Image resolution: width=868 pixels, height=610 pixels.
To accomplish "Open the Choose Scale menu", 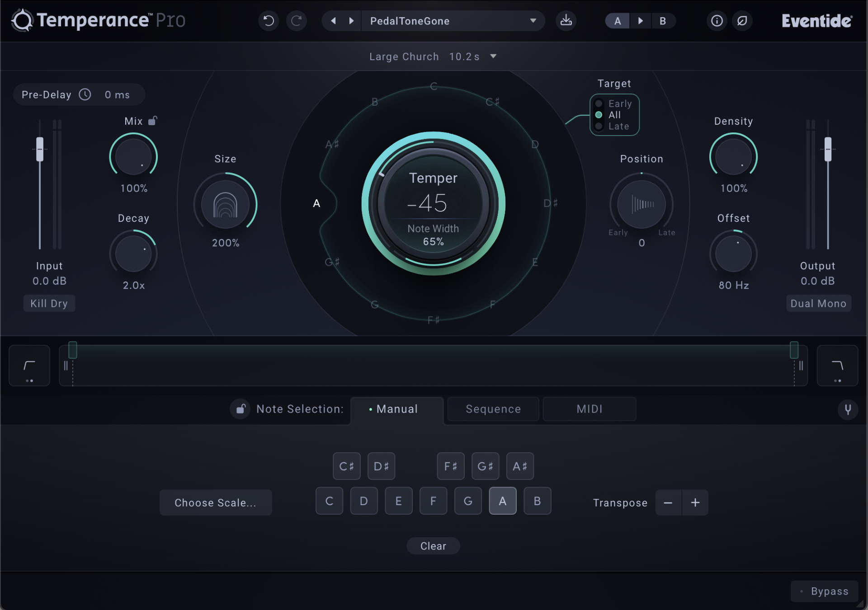I will pos(216,502).
